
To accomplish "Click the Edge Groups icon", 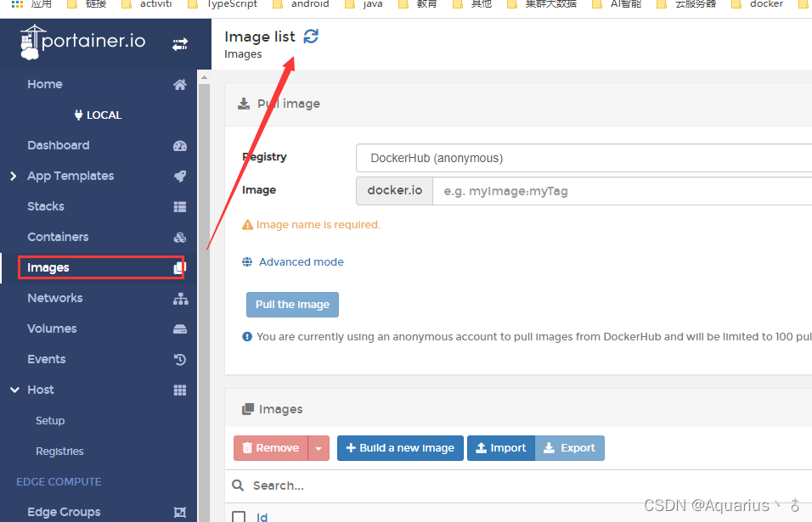I will 180,512.
